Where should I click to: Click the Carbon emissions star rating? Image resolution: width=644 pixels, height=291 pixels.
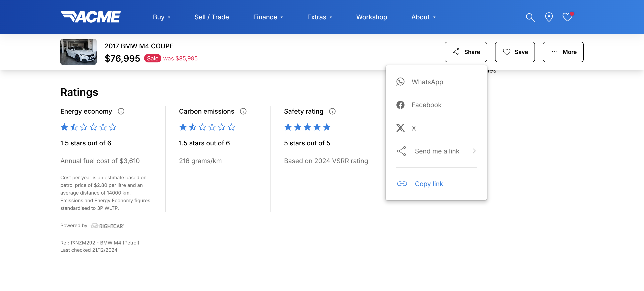(x=207, y=127)
